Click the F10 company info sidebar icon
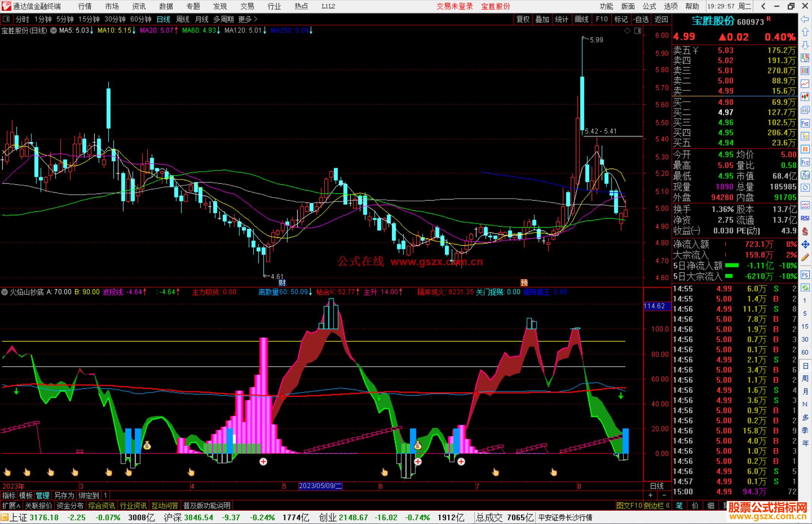Viewport: 812px width, 524px height. pyautogui.click(x=805, y=123)
